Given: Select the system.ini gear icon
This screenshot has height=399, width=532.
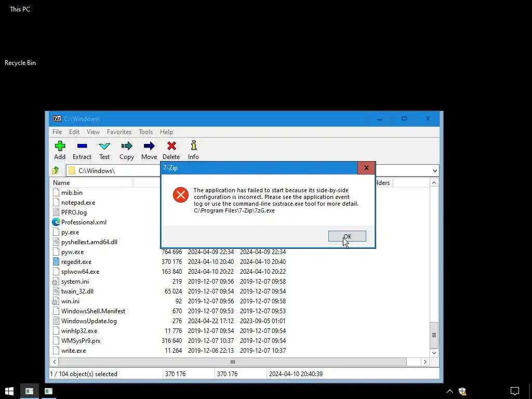Looking at the screenshot, I should pos(55,282).
